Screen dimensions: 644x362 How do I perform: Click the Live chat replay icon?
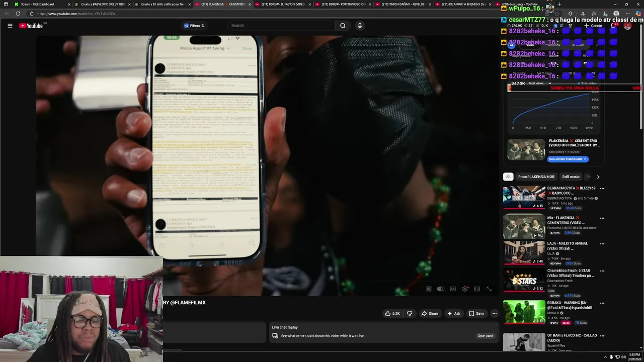(x=275, y=336)
